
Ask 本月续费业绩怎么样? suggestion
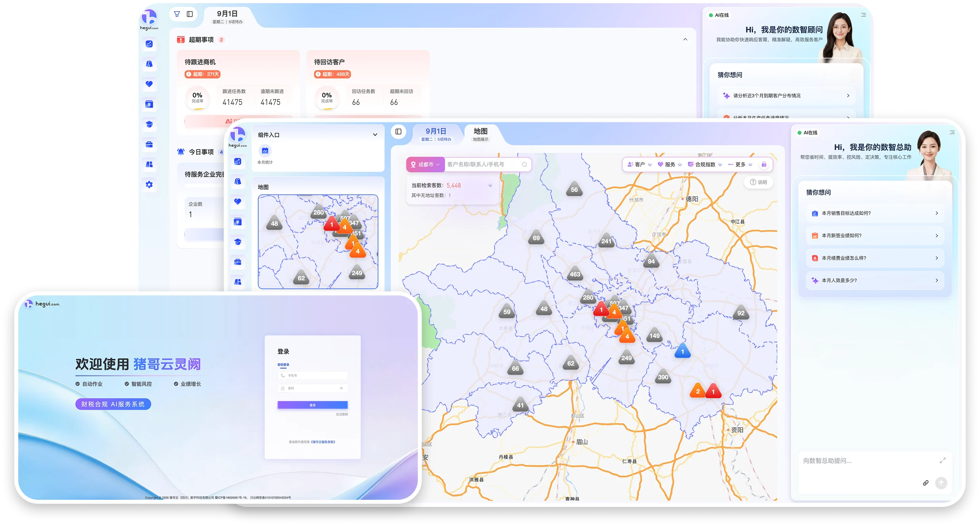click(x=875, y=258)
